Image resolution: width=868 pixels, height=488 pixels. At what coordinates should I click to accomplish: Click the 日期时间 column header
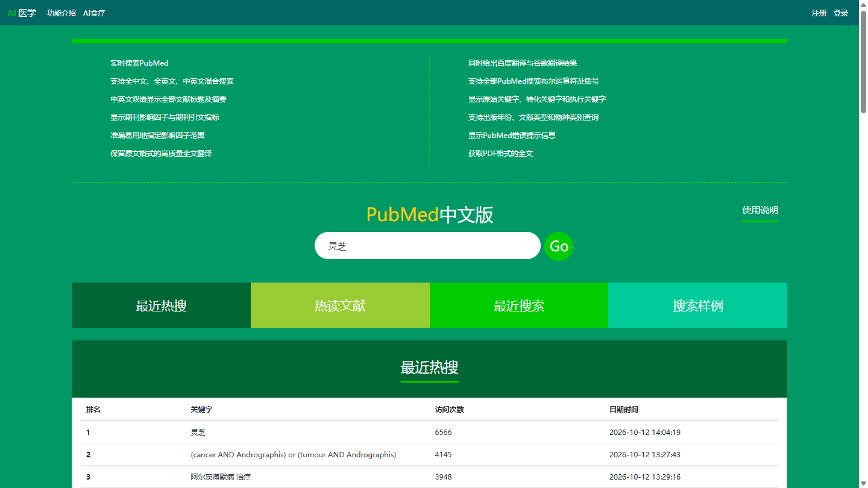tap(624, 410)
